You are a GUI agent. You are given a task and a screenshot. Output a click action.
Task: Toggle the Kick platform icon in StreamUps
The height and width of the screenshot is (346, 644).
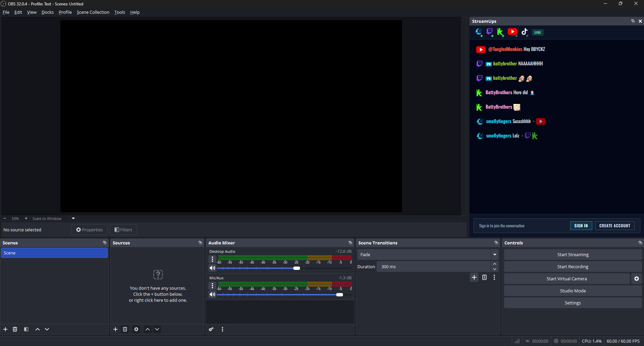(500, 32)
